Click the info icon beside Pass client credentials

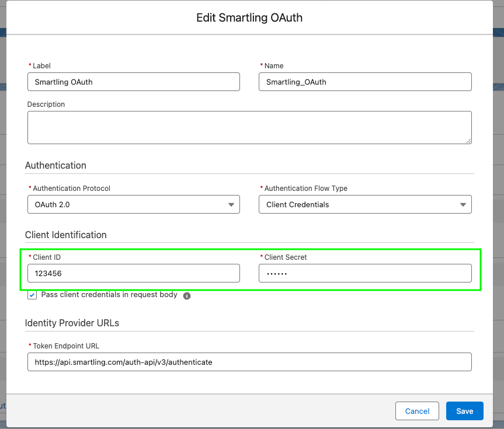click(187, 296)
